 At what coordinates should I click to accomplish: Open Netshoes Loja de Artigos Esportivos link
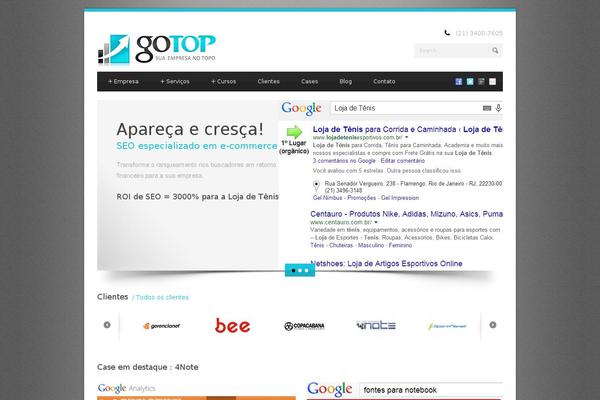(386, 264)
